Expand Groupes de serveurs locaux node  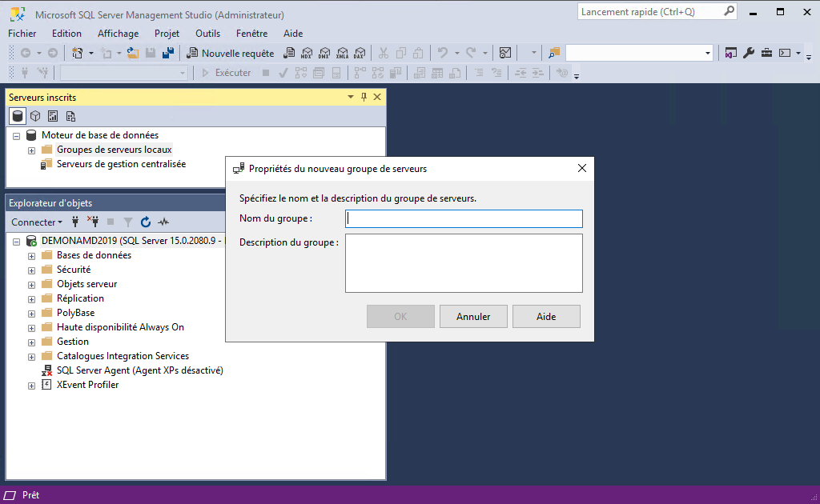[x=31, y=150]
